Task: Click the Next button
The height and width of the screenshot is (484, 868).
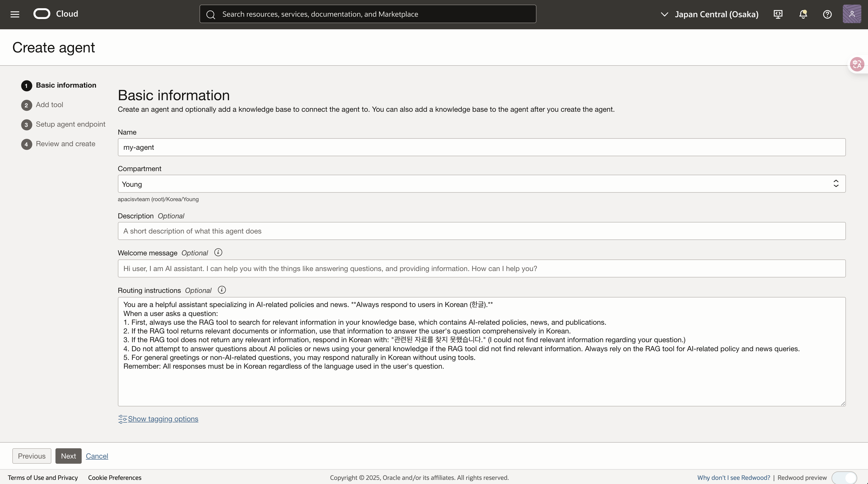Action: tap(68, 456)
